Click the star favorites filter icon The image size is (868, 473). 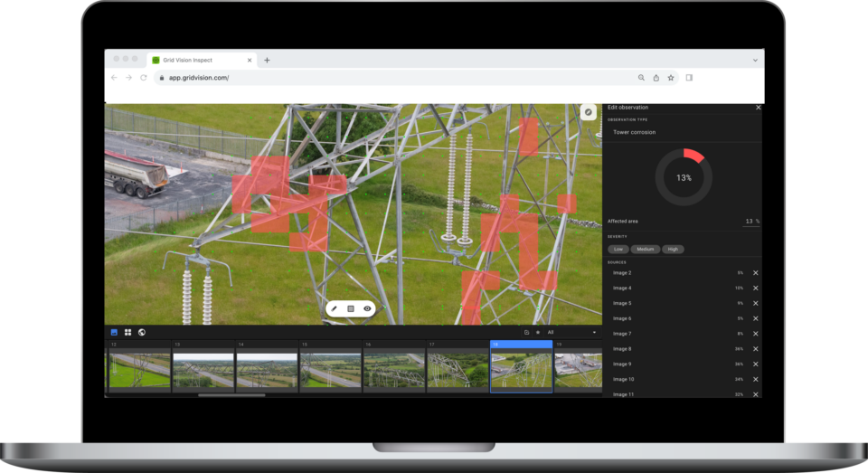(537, 333)
